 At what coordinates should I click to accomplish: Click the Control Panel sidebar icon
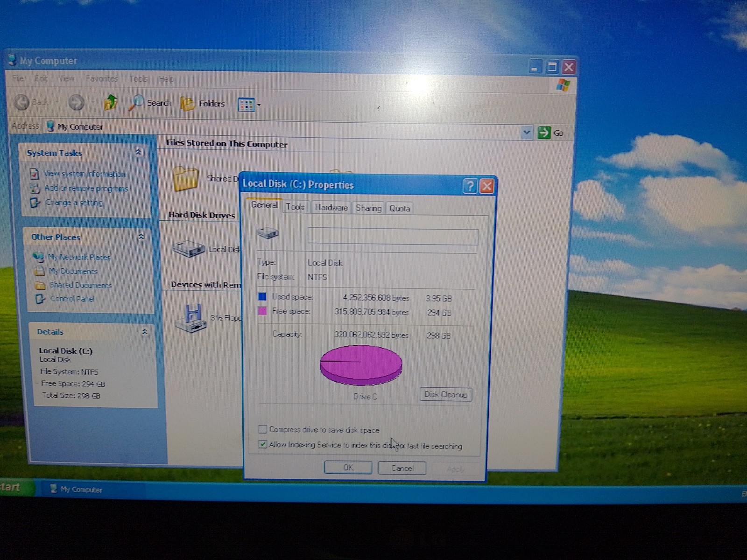41,299
